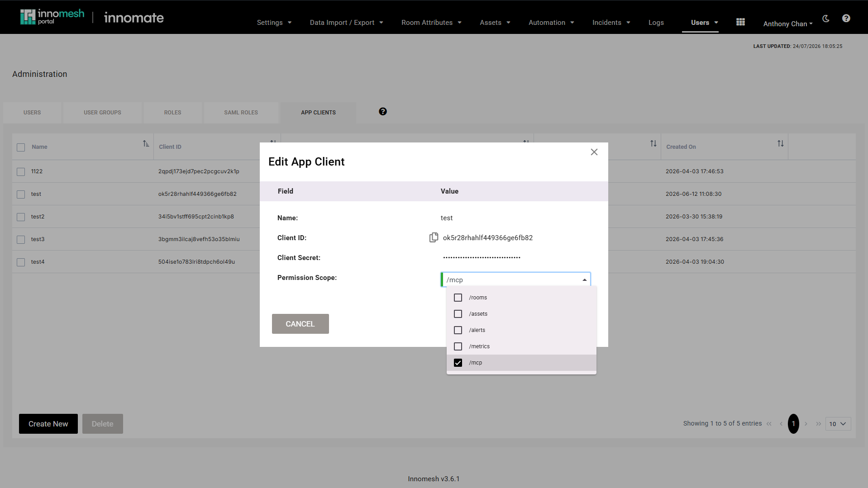Image resolution: width=868 pixels, height=488 pixels.
Task: Switch to the Roles tab
Action: pyautogui.click(x=172, y=112)
